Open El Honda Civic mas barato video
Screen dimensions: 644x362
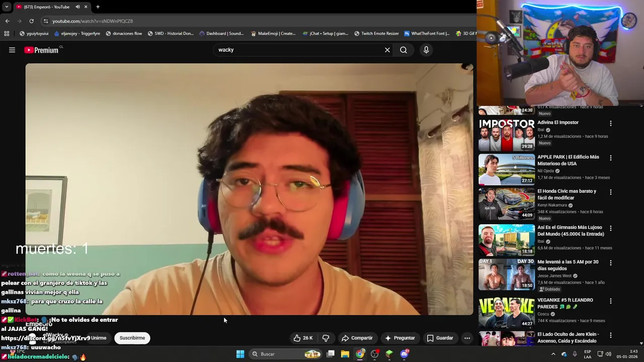click(x=567, y=195)
